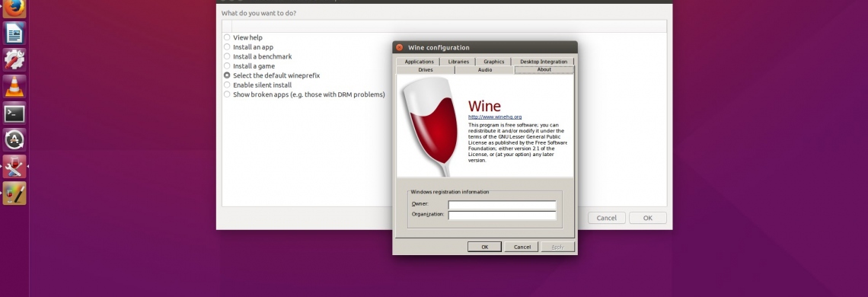Select the Show broken apps option
The image size is (868, 297).
227,94
